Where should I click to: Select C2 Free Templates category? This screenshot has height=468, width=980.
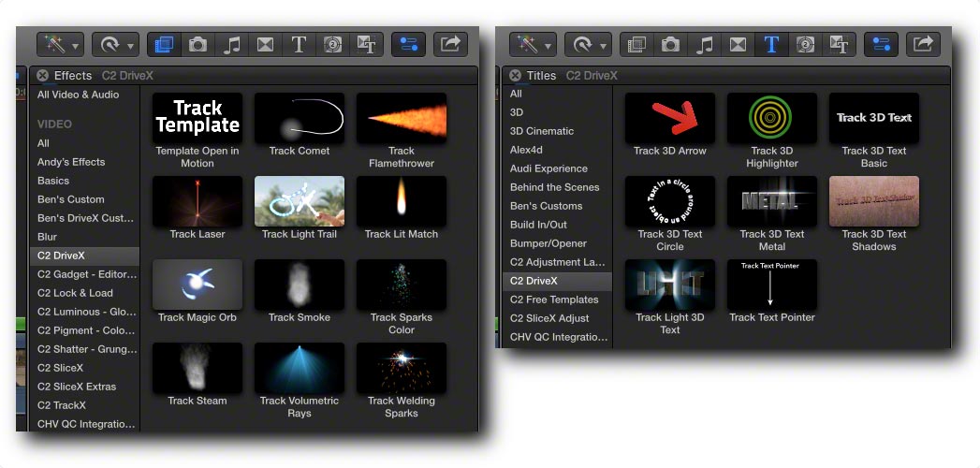pyautogui.click(x=554, y=300)
